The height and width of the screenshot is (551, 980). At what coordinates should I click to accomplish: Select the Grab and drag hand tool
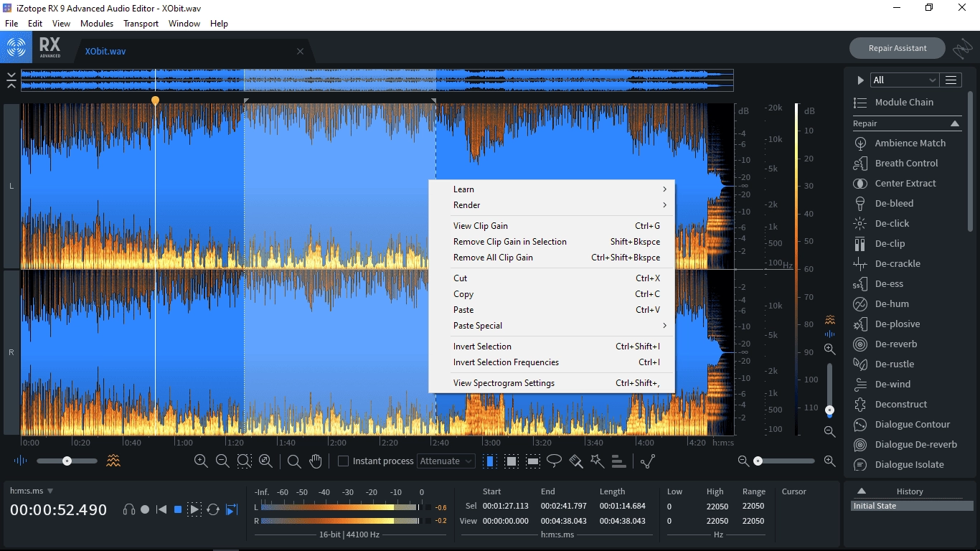316,461
